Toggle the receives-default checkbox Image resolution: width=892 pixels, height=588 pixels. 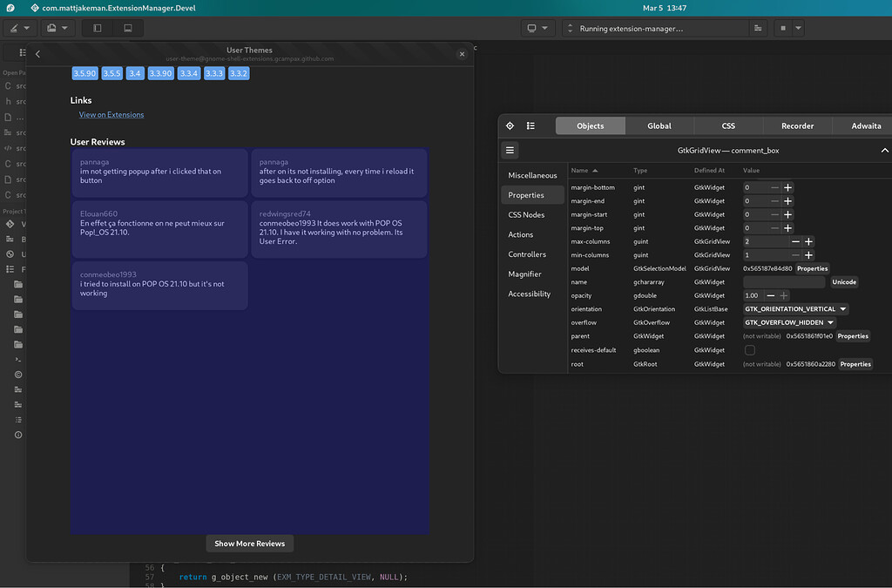tap(749, 350)
